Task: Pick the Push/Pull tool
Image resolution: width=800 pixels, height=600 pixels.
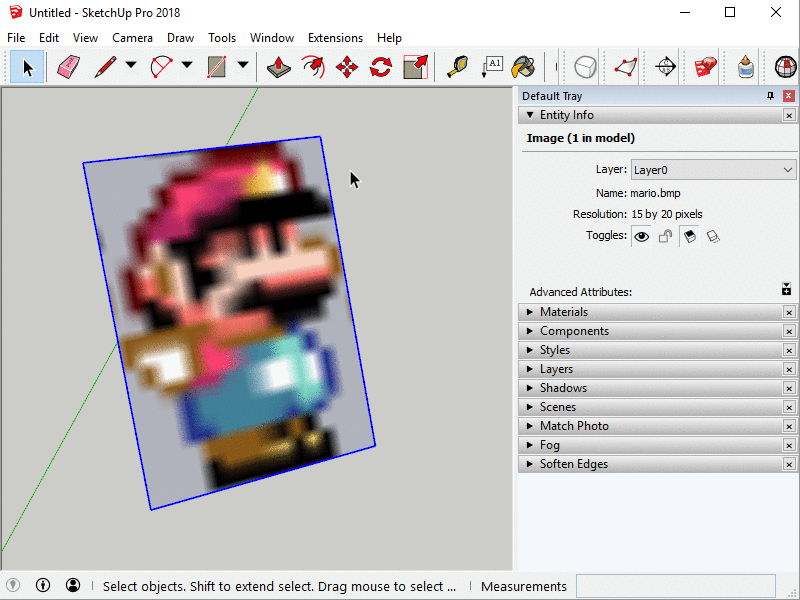Action: pos(279,67)
